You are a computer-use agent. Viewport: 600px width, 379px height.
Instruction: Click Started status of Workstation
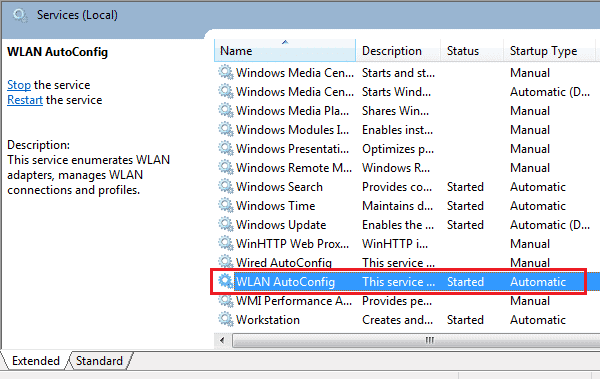click(465, 319)
